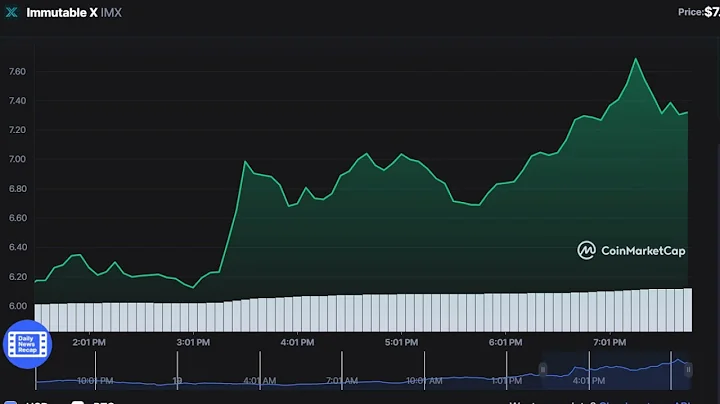720x404 pixels.
Task: Click the price peak near 7.70
Action: pyautogui.click(x=636, y=59)
